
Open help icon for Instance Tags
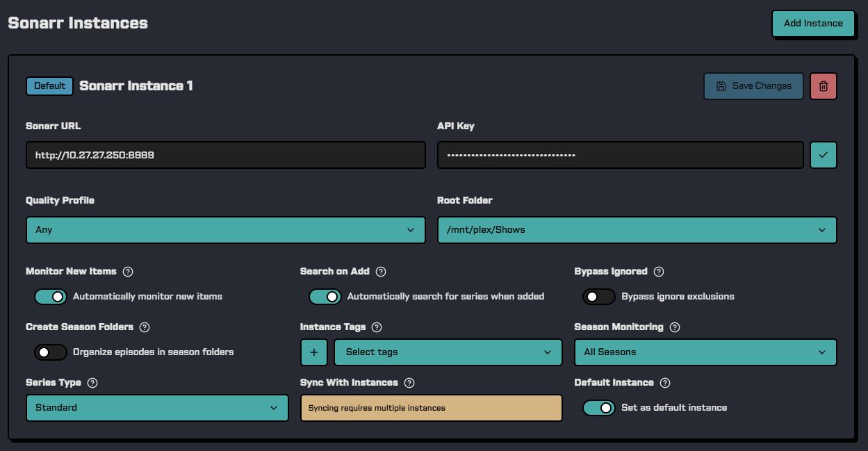[x=377, y=327]
